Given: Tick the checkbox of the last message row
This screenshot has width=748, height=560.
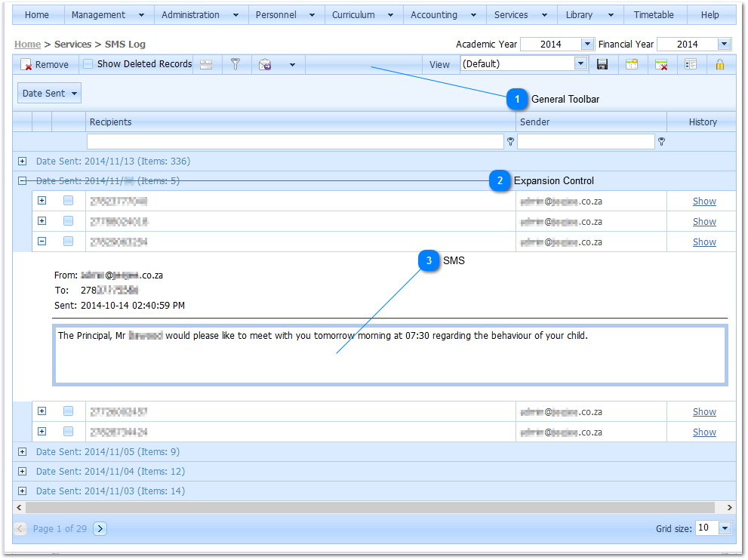Looking at the screenshot, I should coord(68,432).
